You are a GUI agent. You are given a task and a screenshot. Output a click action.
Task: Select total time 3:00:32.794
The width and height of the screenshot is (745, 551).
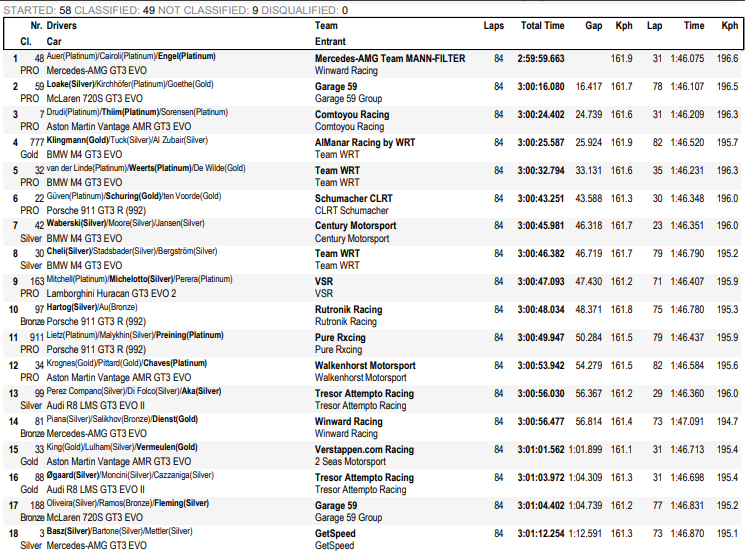541,171
